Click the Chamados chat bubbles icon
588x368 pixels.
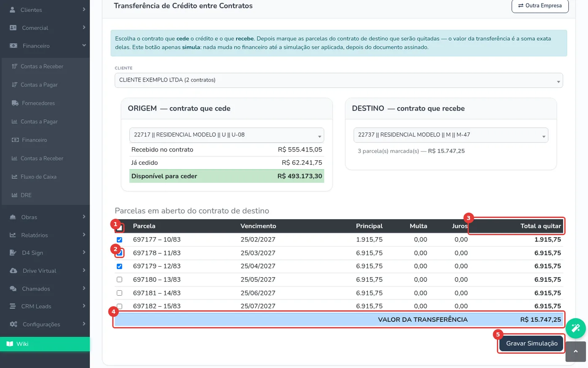(13, 289)
